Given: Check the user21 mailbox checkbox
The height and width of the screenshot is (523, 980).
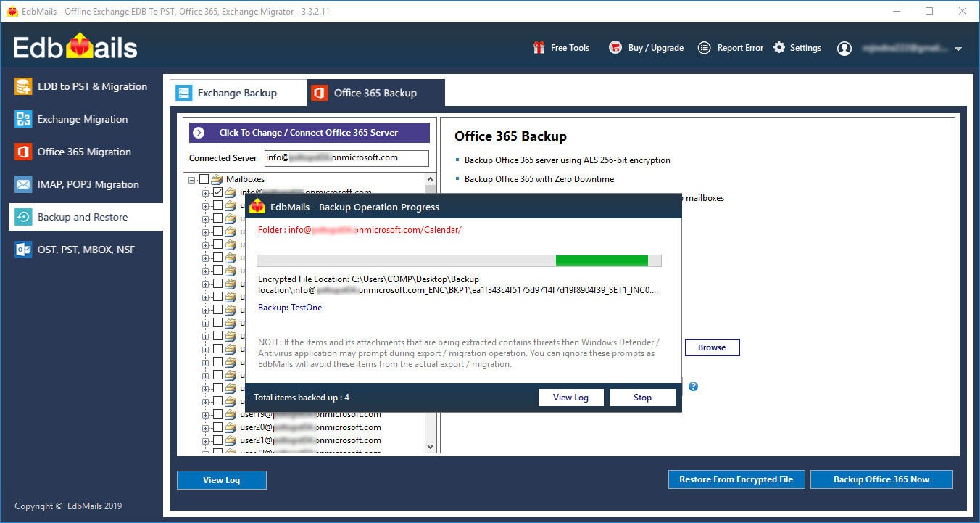Looking at the screenshot, I should 217,440.
